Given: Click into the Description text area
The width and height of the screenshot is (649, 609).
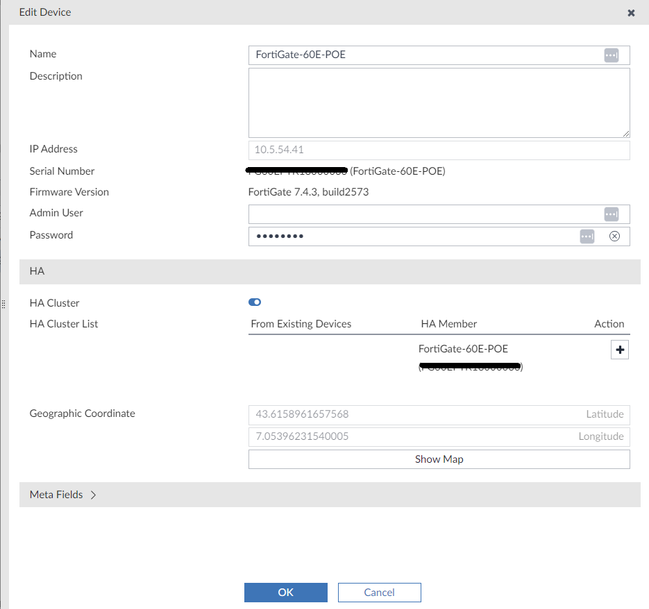Looking at the screenshot, I should [x=439, y=103].
